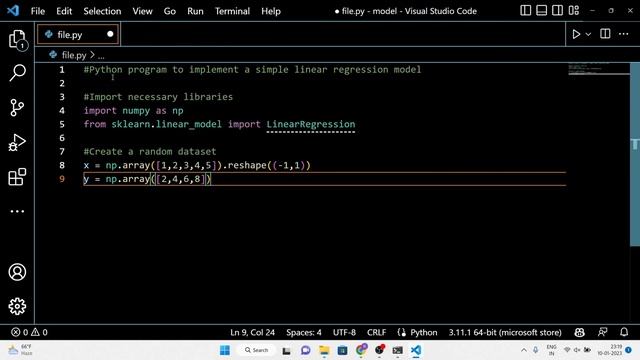
Task: Click the comment on line 1
Action: coord(252,69)
